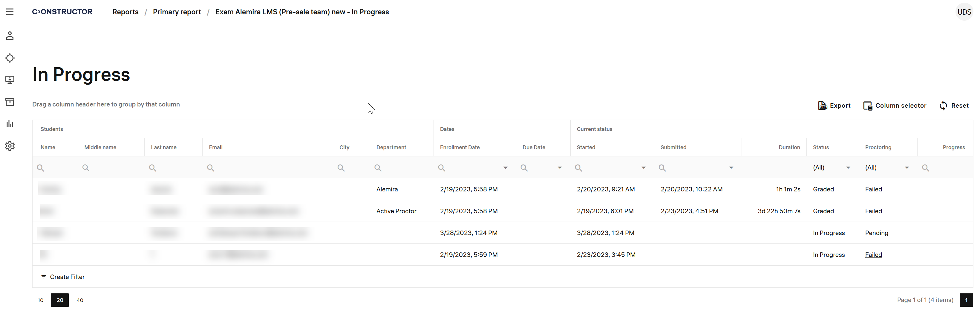
Task: Export the report table
Action: point(834,106)
